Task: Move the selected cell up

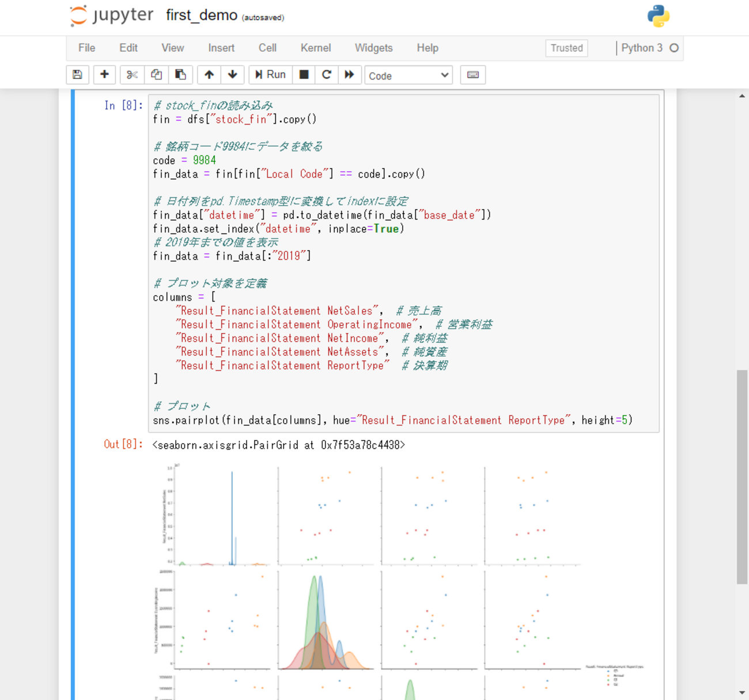Action: 209,75
